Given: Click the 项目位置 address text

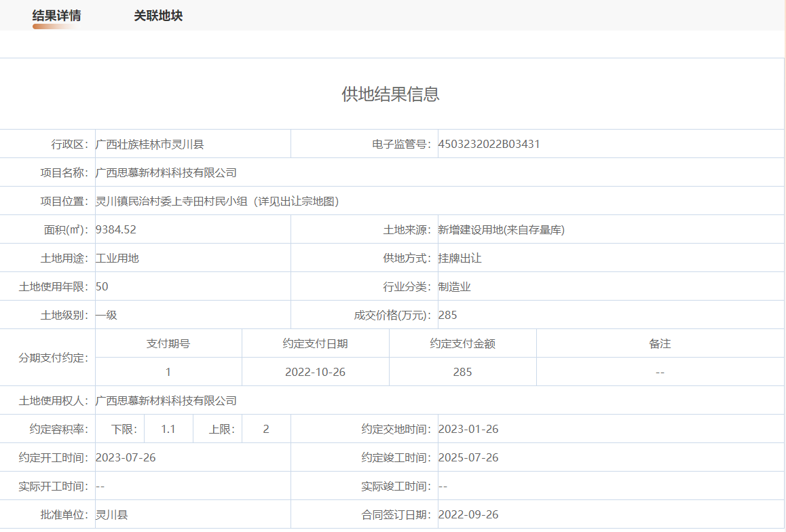Looking at the screenshot, I should click(217, 201).
